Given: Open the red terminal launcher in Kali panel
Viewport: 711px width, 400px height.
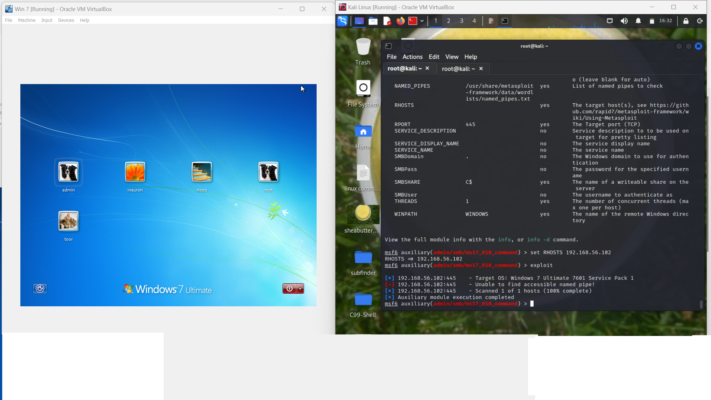Looking at the screenshot, I should pyautogui.click(x=412, y=21).
